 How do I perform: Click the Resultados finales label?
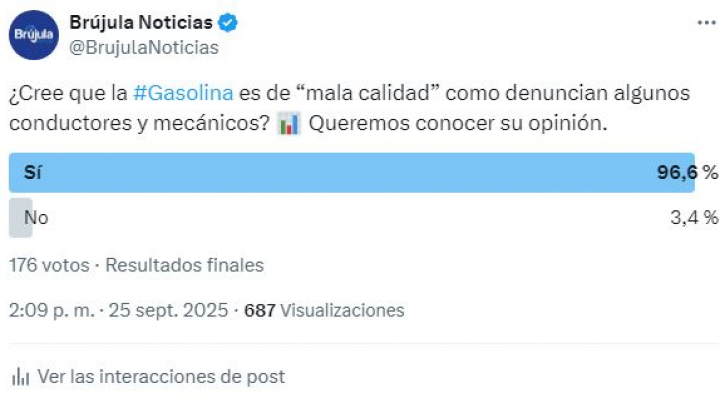(185, 265)
